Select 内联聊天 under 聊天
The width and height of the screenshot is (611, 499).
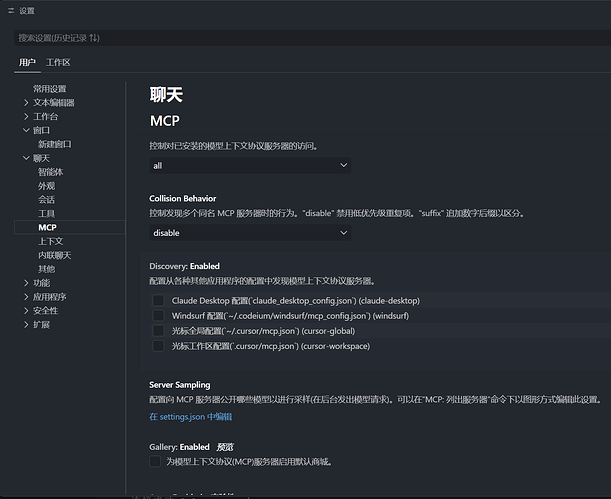tap(55, 255)
